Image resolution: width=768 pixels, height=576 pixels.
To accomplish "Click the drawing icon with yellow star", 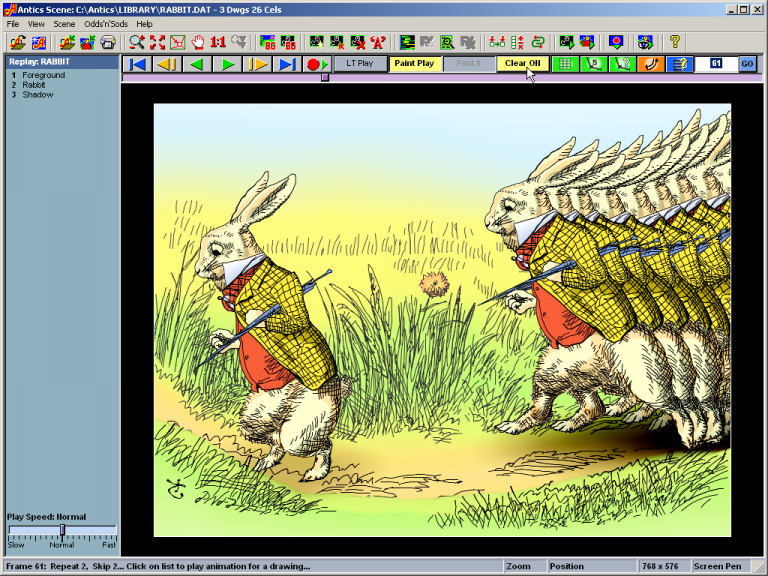I will click(317, 43).
